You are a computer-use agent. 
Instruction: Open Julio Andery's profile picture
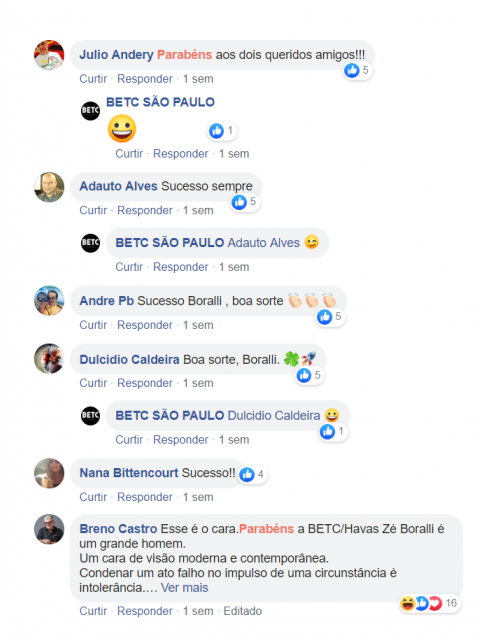[49, 55]
